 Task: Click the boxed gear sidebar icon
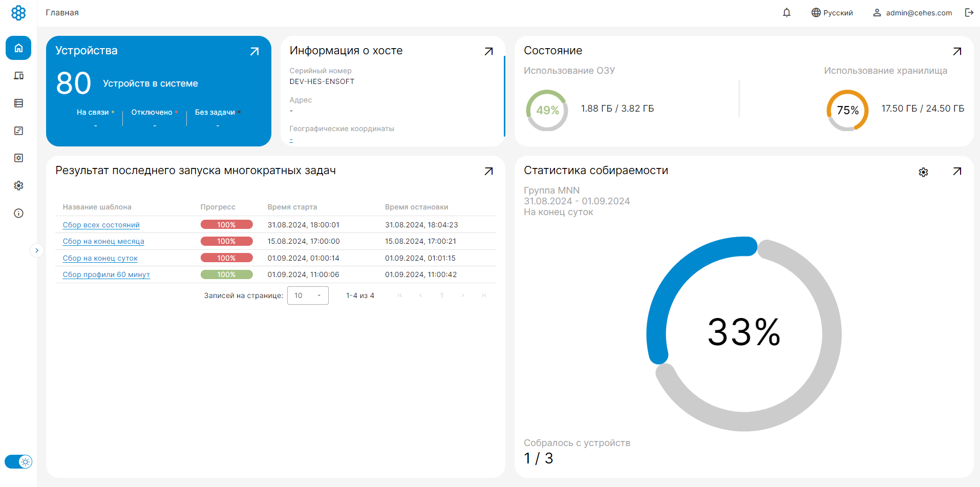18,158
